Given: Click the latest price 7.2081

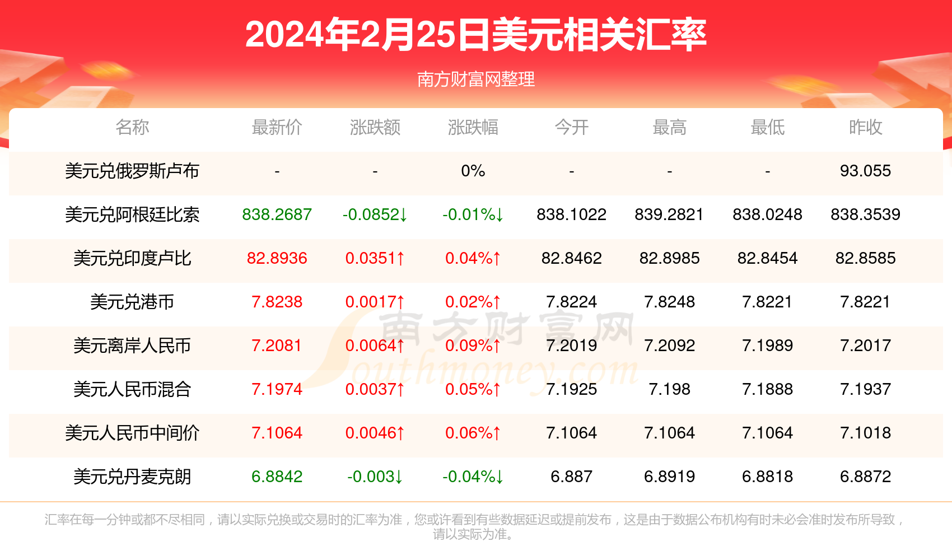Looking at the screenshot, I should 277,346.
